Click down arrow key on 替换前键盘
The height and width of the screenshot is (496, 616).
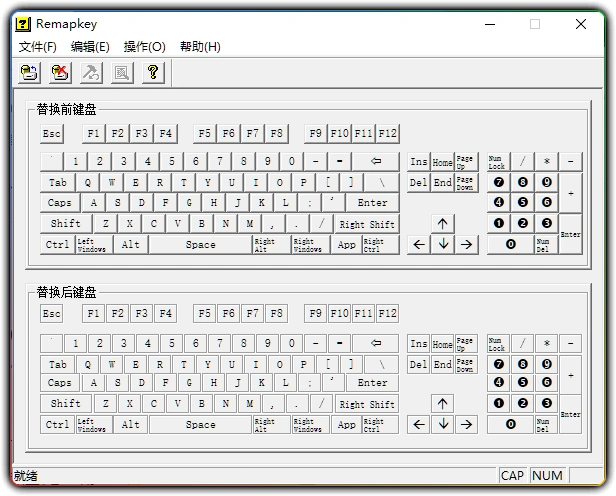tap(443, 245)
